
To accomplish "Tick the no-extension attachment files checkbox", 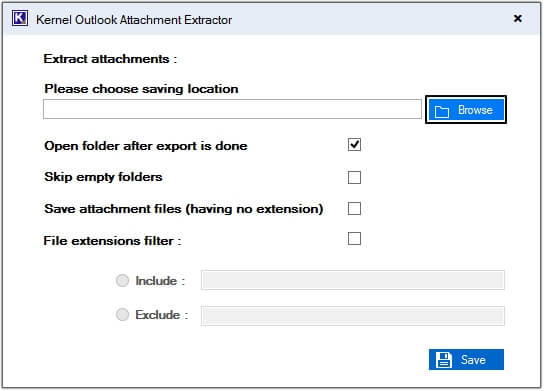I will tap(354, 209).
